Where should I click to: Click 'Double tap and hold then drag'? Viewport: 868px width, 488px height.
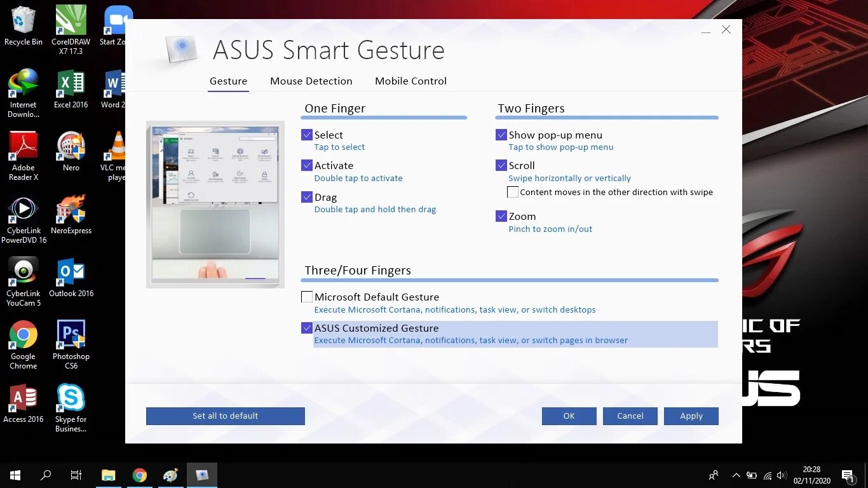[x=375, y=210]
